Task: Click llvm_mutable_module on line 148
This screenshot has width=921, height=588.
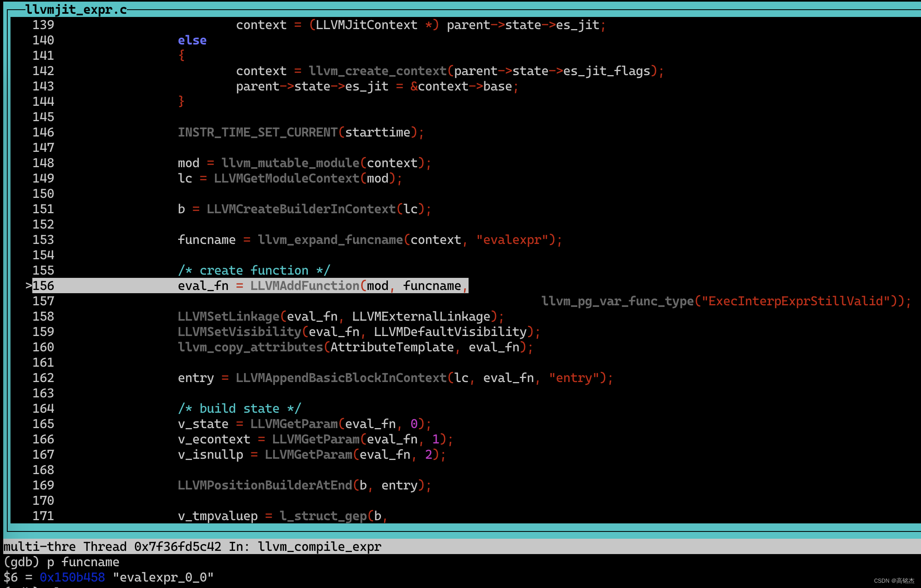Action: [290, 163]
